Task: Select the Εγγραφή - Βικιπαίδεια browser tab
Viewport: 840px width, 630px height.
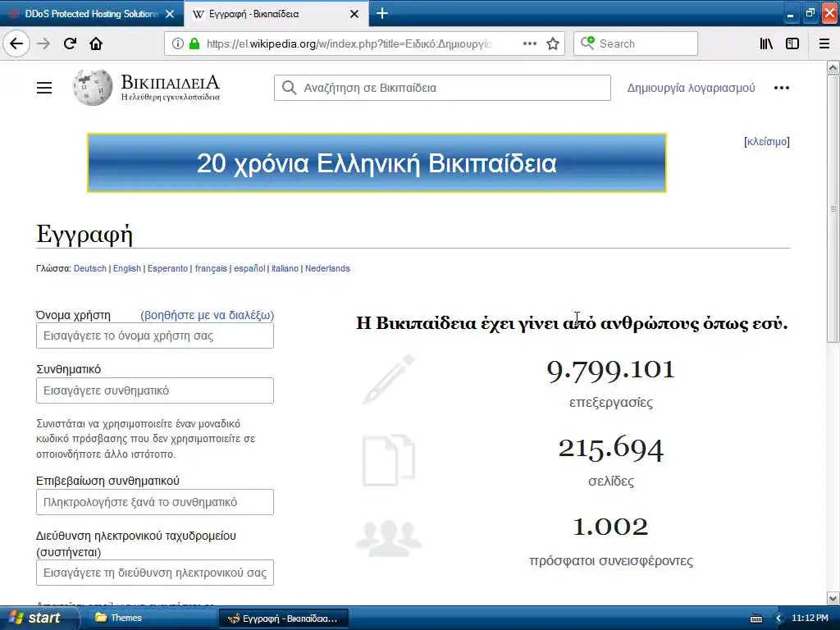Action: [x=276, y=14]
